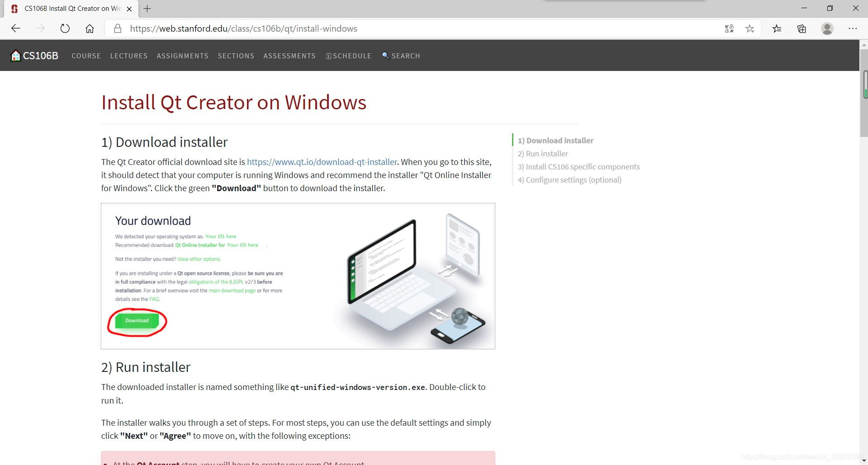This screenshot has height=465, width=868.
Task: Open browser collections
Action: [x=802, y=28]
